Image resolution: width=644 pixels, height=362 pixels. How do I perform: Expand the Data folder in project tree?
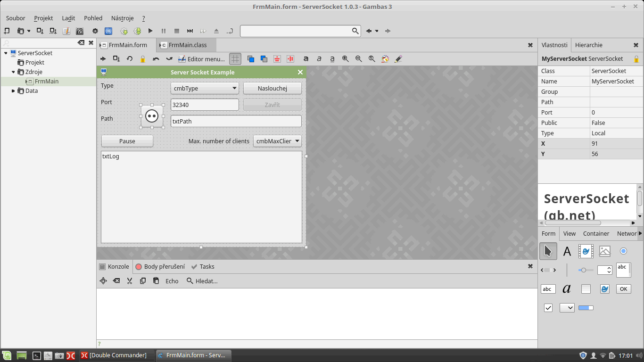tap(14, 91)
